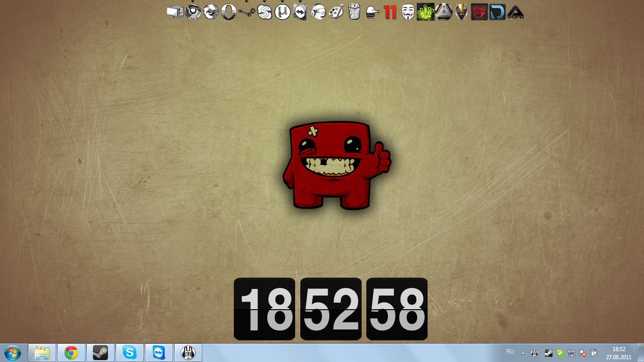Screen dimensions: 644x362
Task: Click the trophy shield dock icon
Action: click(462, 12)
